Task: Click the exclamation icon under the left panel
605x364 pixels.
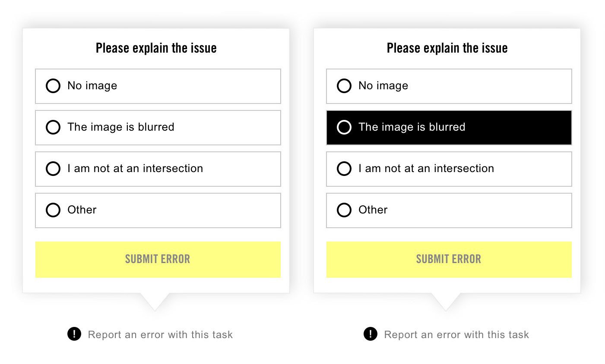Action: point(74,334)
